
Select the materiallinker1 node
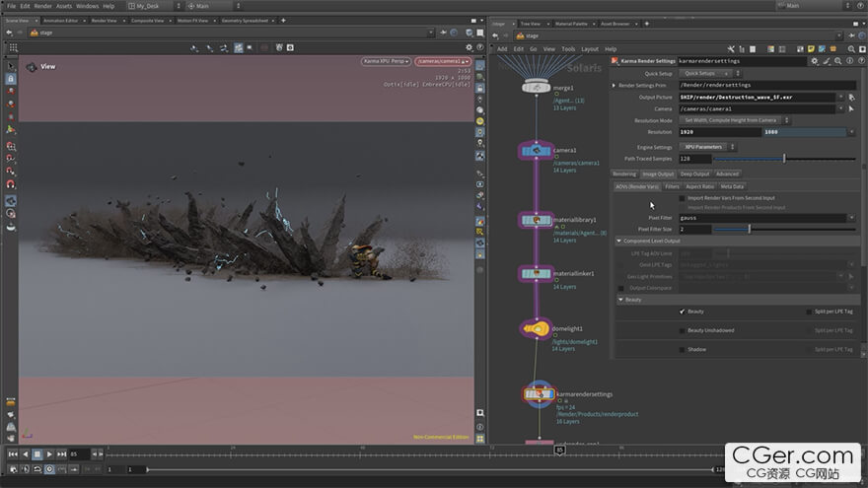tap(536, 274)
